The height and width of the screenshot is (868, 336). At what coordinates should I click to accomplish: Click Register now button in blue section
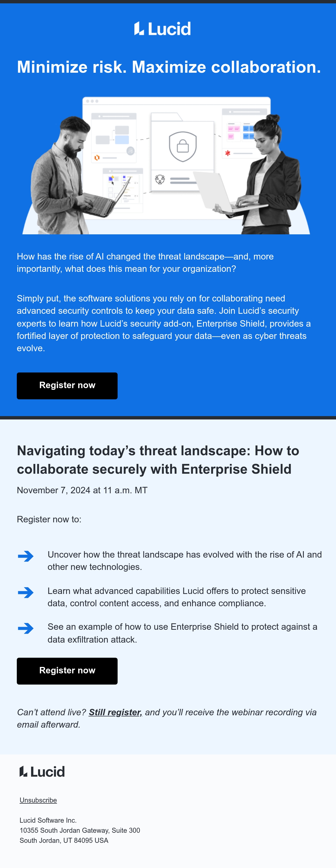[67, 386]
